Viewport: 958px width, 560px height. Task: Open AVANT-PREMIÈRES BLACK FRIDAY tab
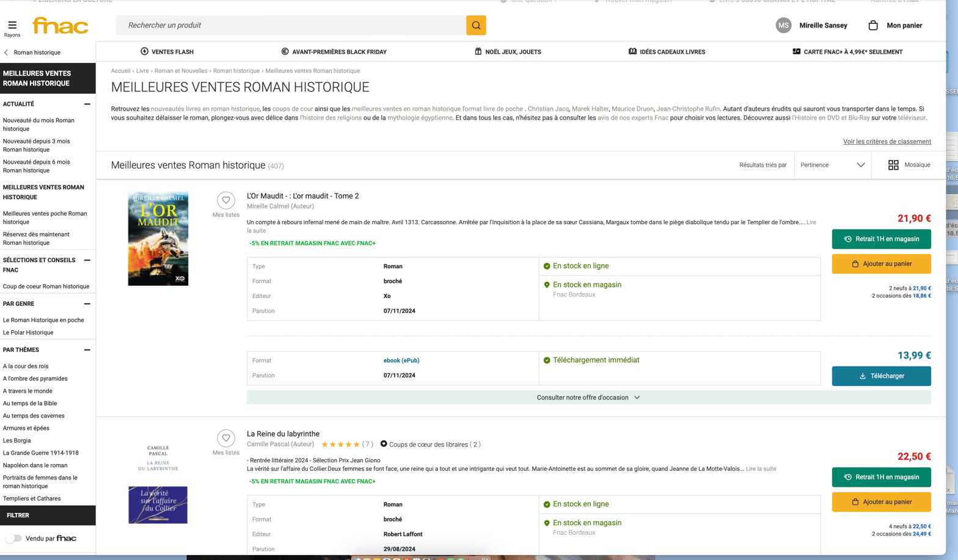tap(334, 52)
